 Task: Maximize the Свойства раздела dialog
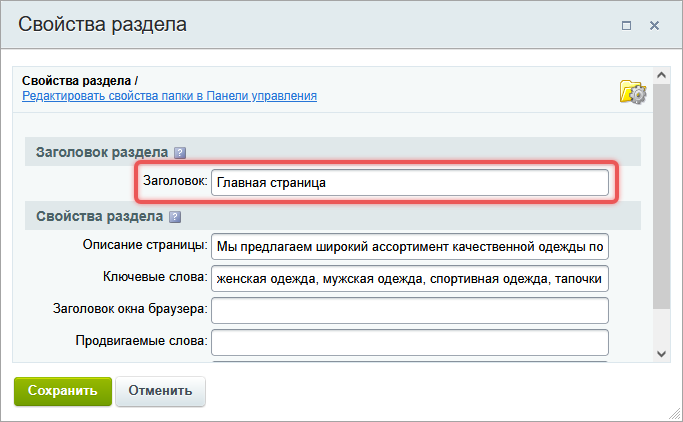[626, 24]
